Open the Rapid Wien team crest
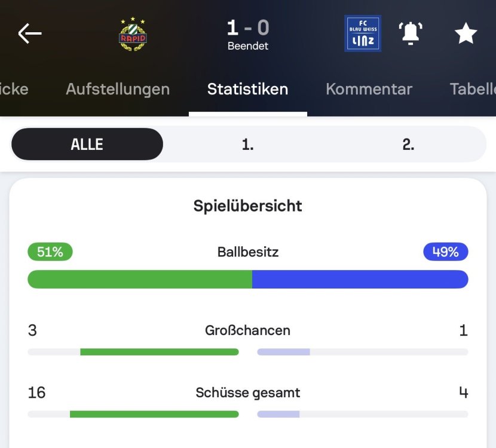 (133, 34)
